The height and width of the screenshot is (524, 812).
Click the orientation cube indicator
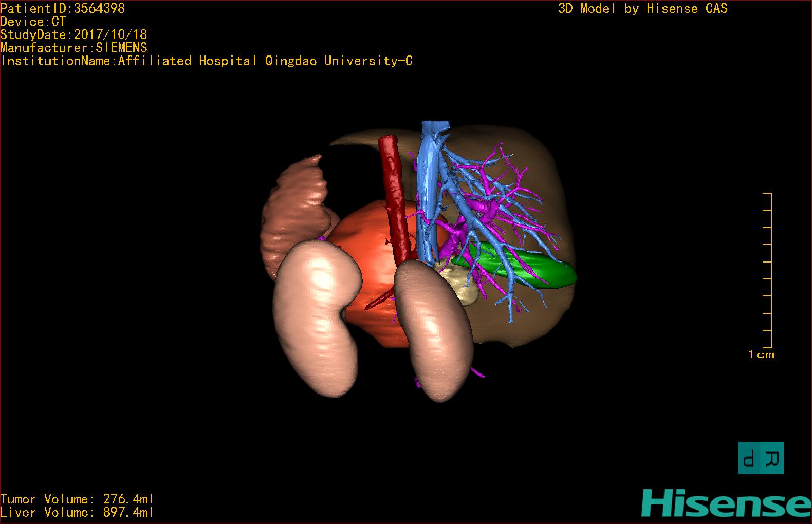coord(761,458)
